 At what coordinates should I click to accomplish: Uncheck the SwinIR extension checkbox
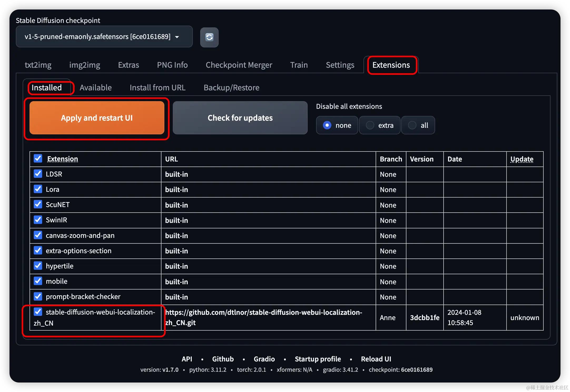click(38, 219)
